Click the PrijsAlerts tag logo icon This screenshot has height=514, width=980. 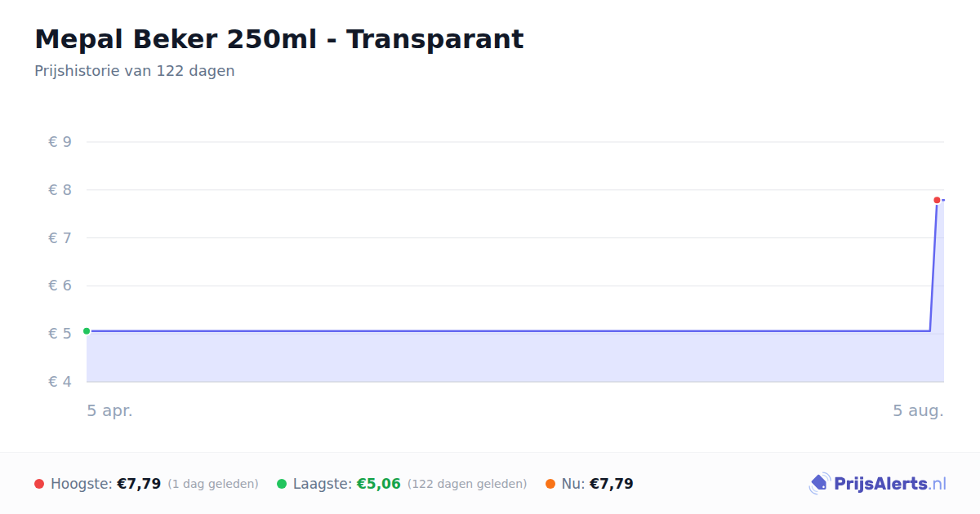point(819,484)
